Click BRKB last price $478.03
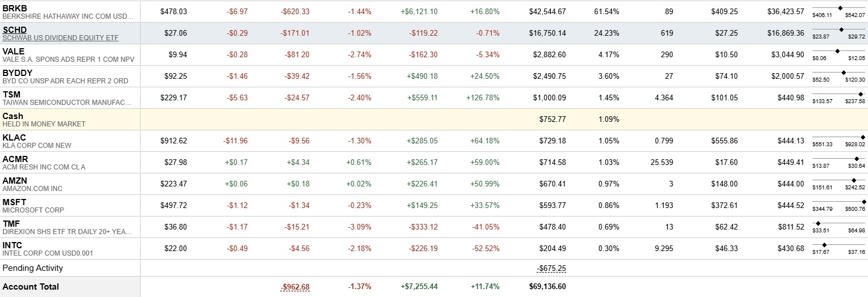The height and width of the screenshot is (297, 868). pyautogui.click(x=174, y=11)
